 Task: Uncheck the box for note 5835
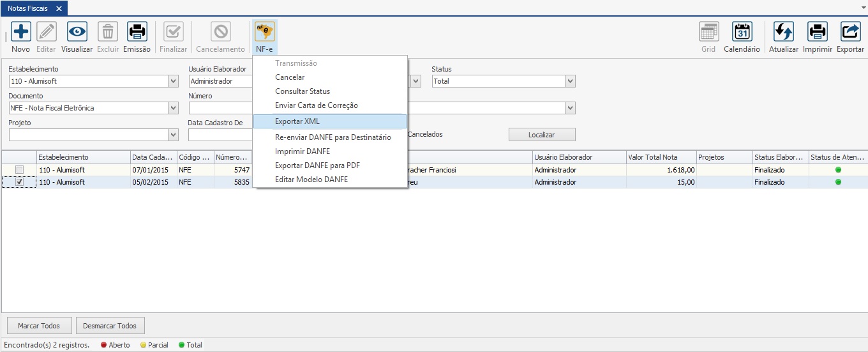tap(20, 182)
